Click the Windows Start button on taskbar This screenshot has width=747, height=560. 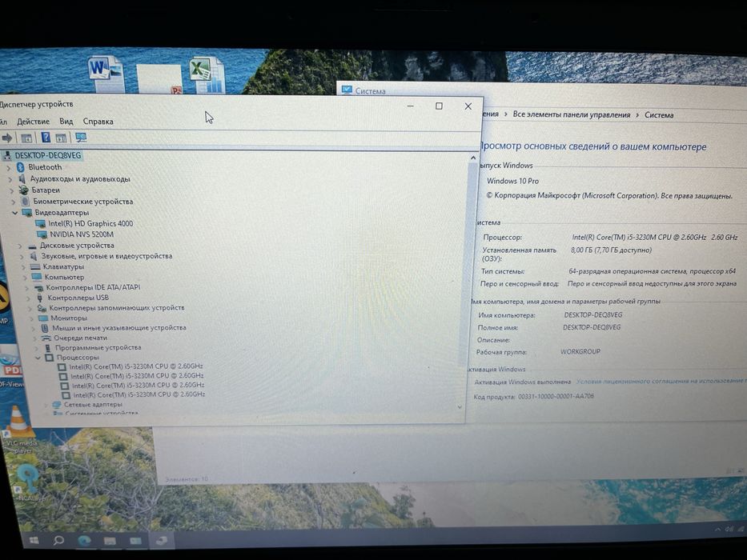coord(34,541)
